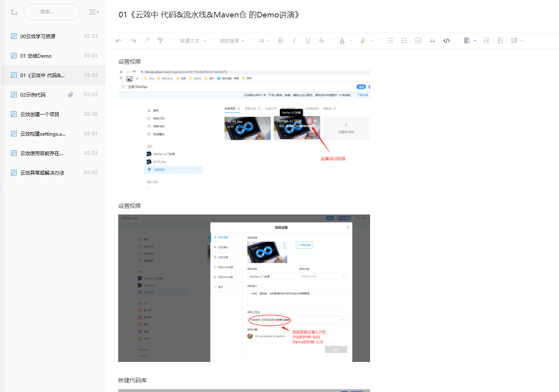Click the document icon of 云效使用目前存在...
Image resolution: width=559 pixels, height=392 pixels.
point(14,153)
